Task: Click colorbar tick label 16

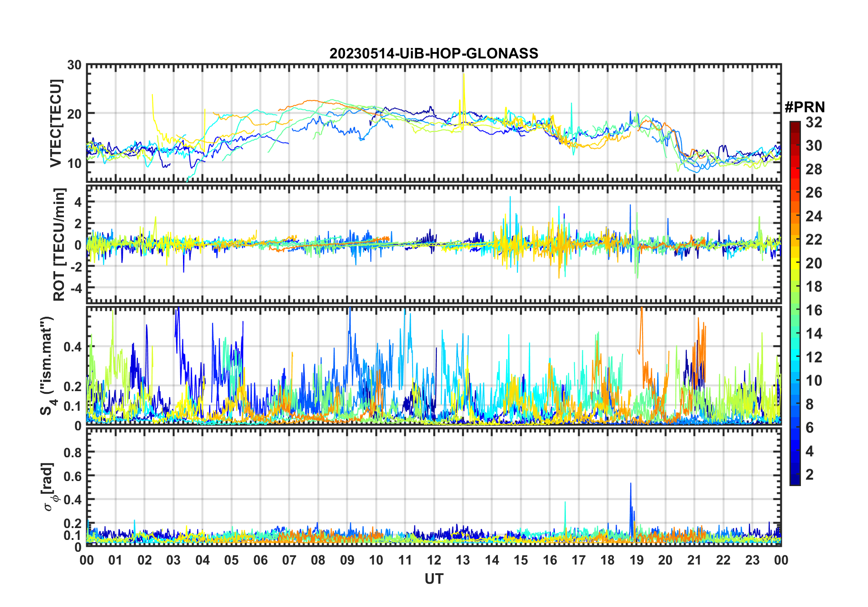Action: tap(814, 310)
